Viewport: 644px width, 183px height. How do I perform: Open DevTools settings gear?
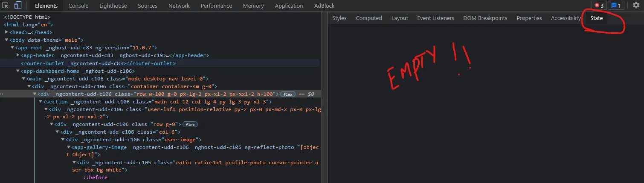click(636, 6)
